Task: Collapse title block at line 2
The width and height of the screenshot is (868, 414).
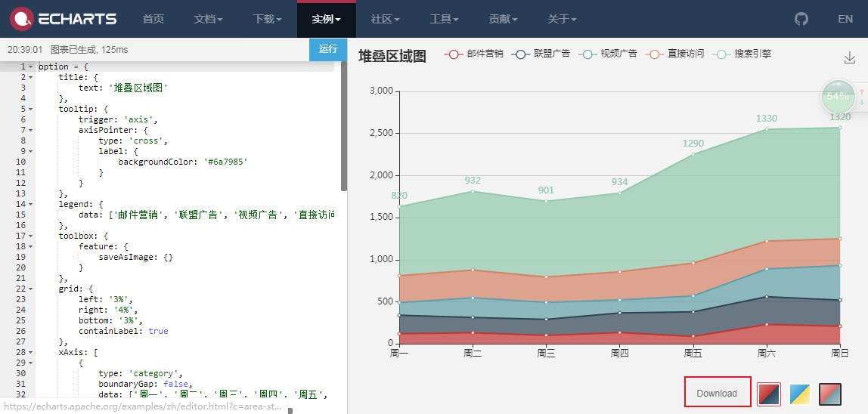Action: (31, 78)
